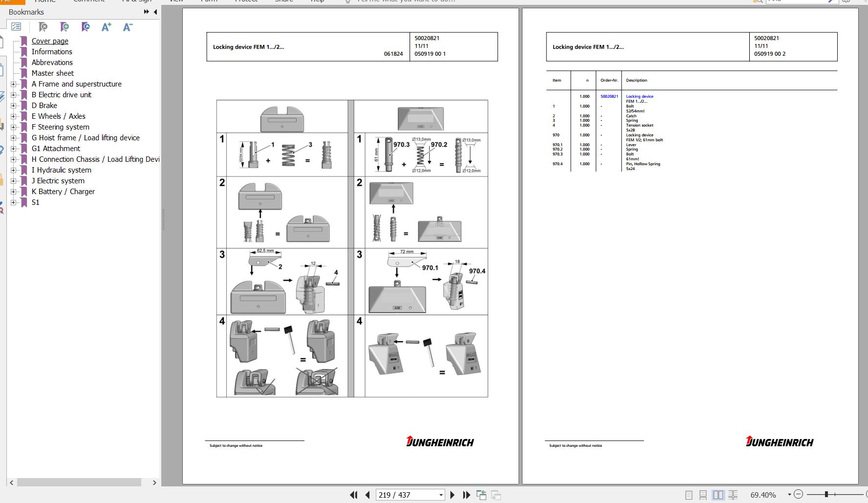Select the I Hydraulic system bookmark text
The height and width of the screenshot is (503, 868).
[62, 170]
